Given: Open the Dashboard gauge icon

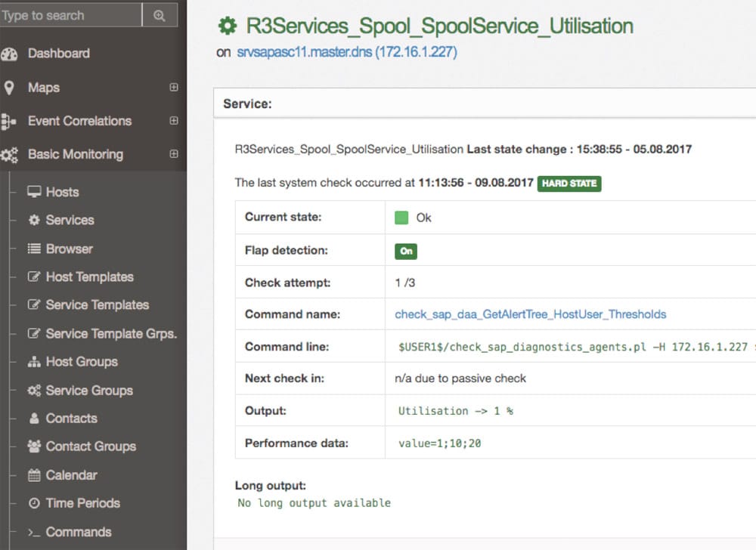Looking at the screenshot, I should (9, 54).
